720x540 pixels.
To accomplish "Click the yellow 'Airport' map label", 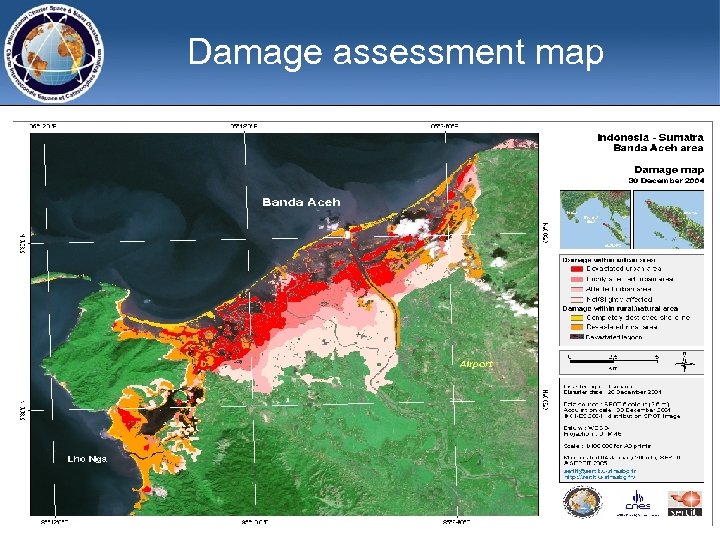I will coord(476,364).
